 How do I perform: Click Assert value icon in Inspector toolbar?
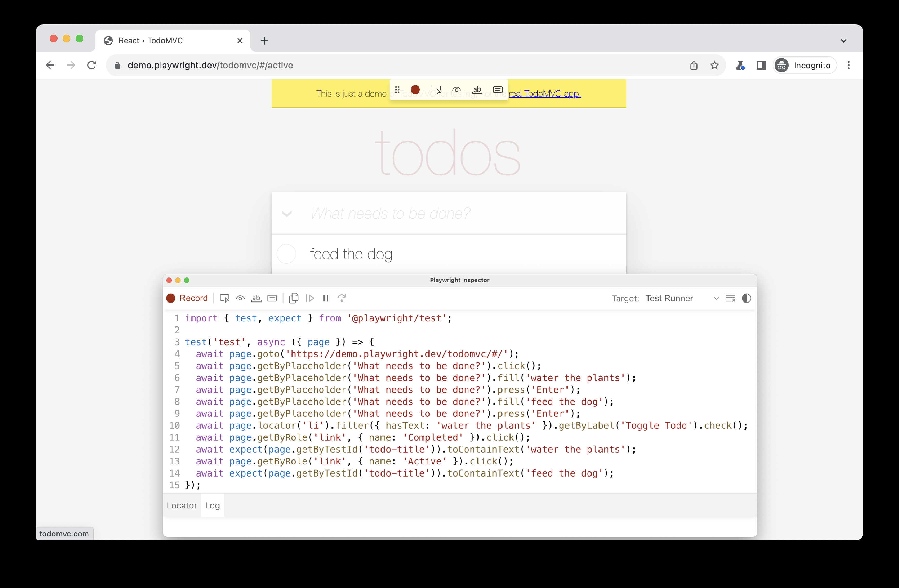click(272, 298)
